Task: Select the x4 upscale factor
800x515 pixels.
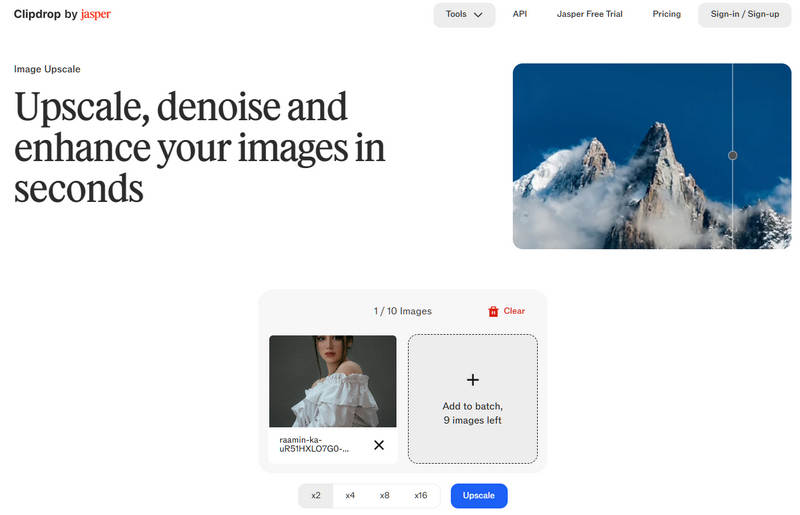Action: tap(350, 496)
